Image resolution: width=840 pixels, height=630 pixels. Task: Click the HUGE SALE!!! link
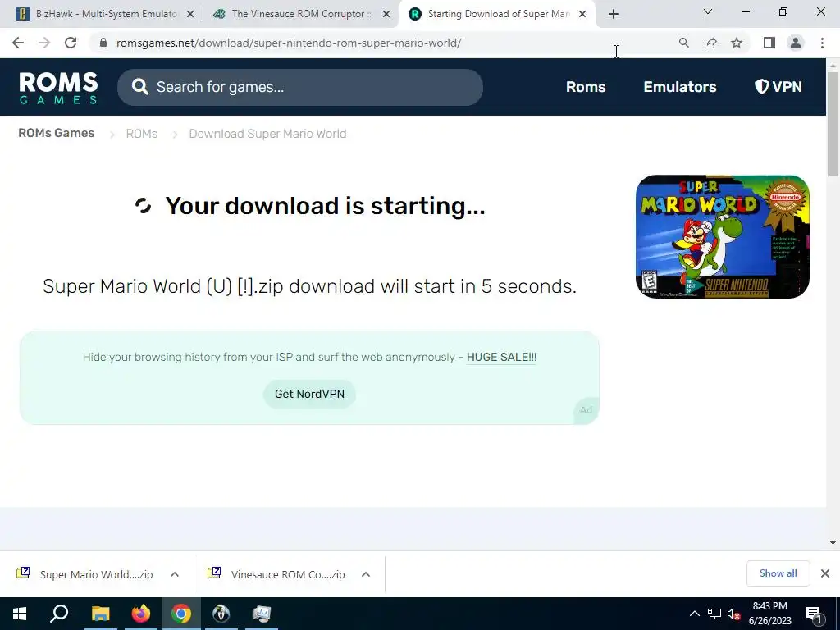(501, 358)
